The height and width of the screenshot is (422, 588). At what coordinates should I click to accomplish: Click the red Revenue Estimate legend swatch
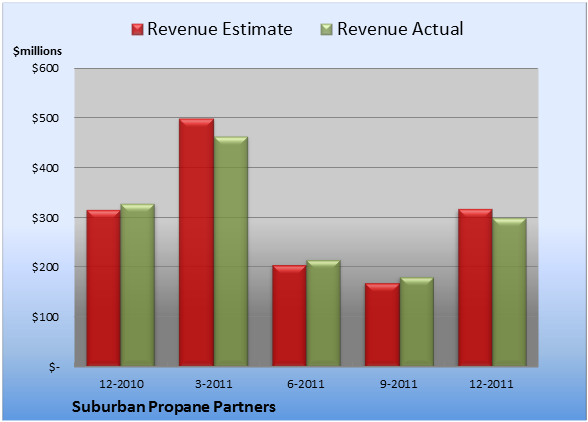click(x=137, y=30)
